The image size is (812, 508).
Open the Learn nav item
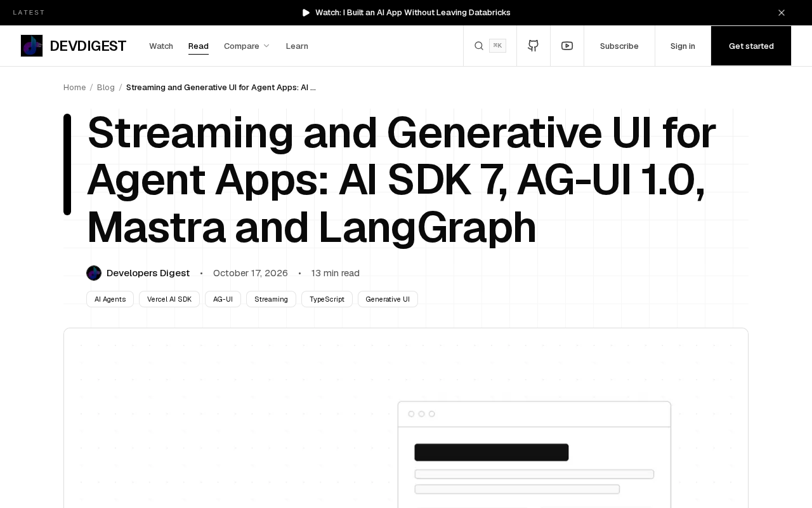point(297,46)
